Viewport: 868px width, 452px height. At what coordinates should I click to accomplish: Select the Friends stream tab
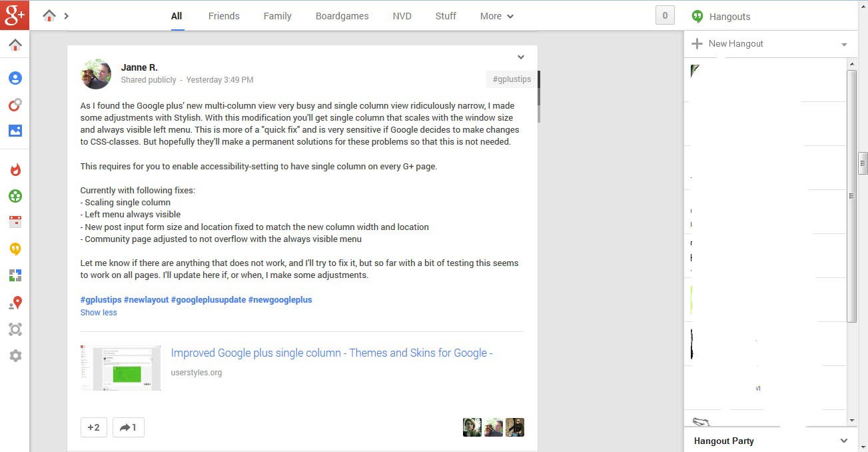224,16
